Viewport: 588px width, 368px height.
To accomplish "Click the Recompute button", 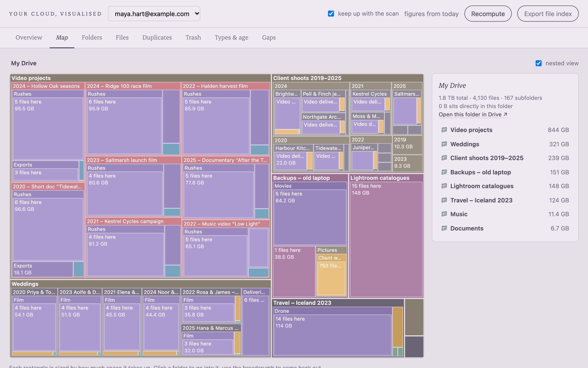I will point(488,14).
